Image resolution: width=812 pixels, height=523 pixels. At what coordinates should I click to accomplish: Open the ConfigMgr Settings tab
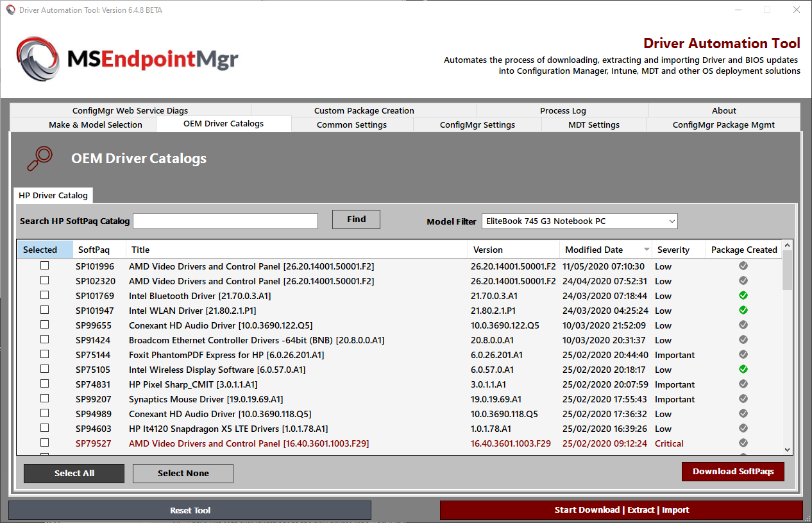click(477, 124)
